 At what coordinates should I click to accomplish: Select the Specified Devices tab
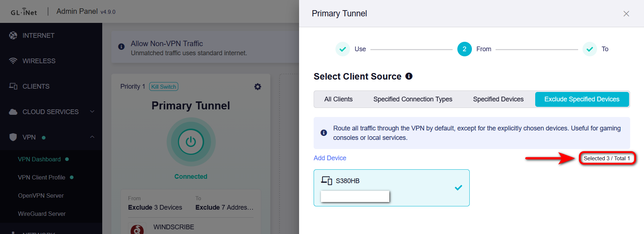(498, 99)
